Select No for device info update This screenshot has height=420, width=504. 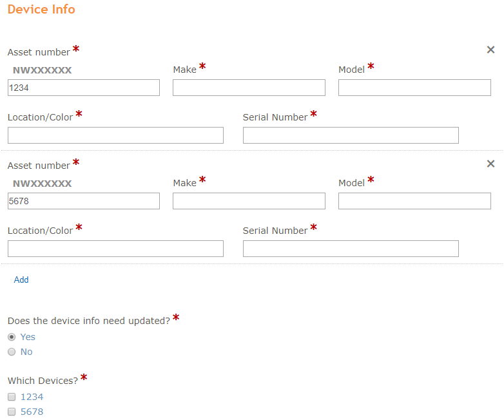click(x=12, y=352)
